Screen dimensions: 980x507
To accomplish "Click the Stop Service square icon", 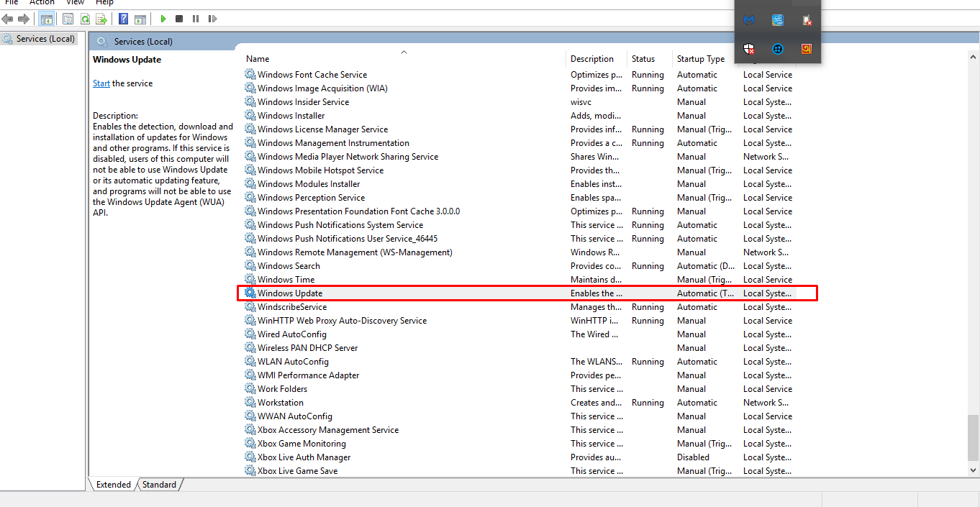I will (x=179, y=19).
